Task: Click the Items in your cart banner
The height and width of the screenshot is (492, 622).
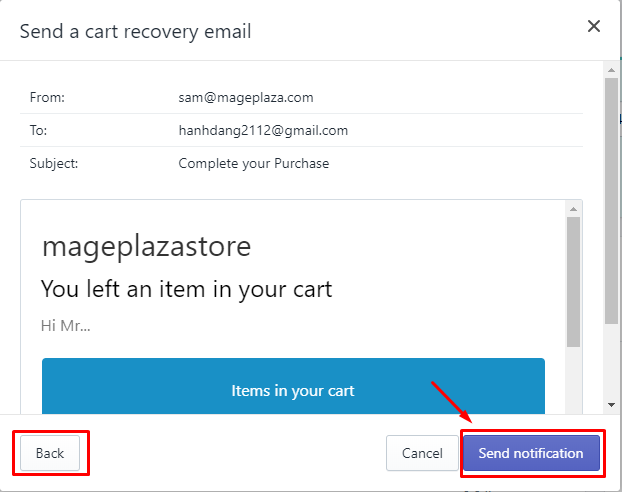Action: (293, 386)
